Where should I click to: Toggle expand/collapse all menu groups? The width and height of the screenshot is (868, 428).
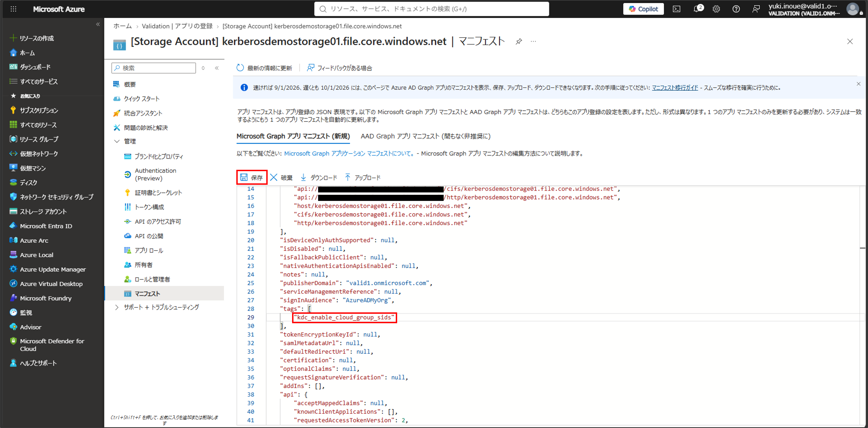(x=203, y=68)
